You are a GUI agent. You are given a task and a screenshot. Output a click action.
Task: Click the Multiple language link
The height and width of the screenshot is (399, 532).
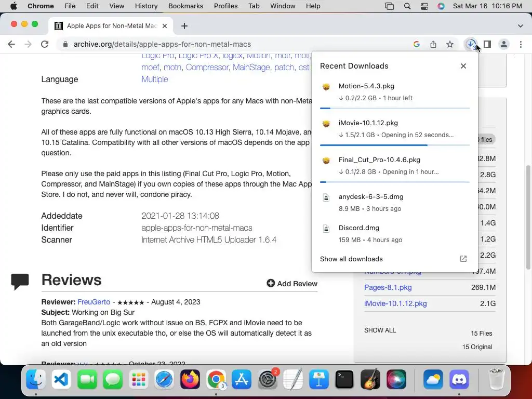click(155, 79)
